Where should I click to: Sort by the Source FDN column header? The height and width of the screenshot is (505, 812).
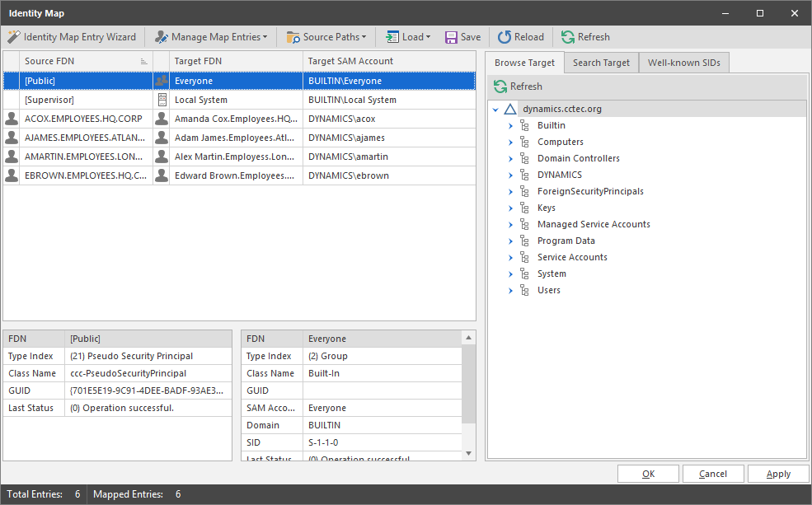(x=78, y=61)
